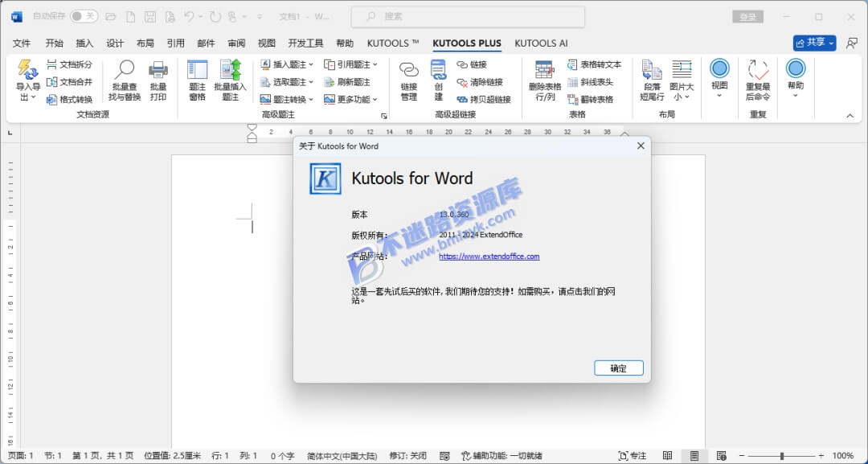Click the Undo arrow icon

click(189, 17)
